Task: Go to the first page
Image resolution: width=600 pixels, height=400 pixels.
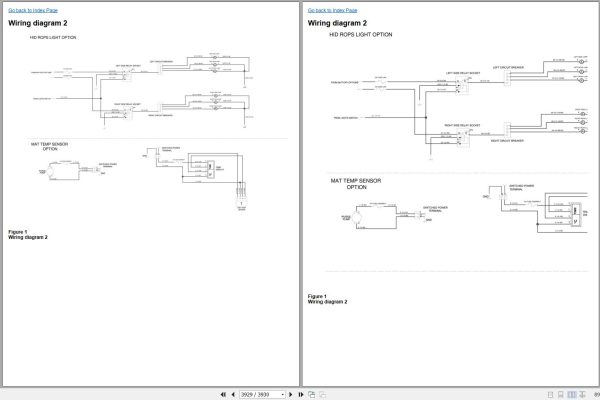Action: pos(223,394)
